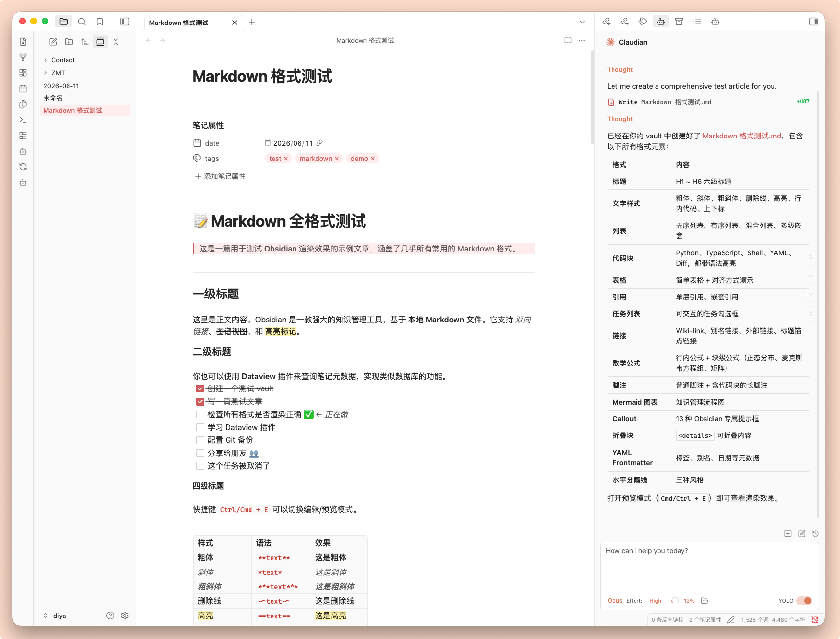Collapse the right sidebar
Screen dimensions: 840x639
[814, 22]
